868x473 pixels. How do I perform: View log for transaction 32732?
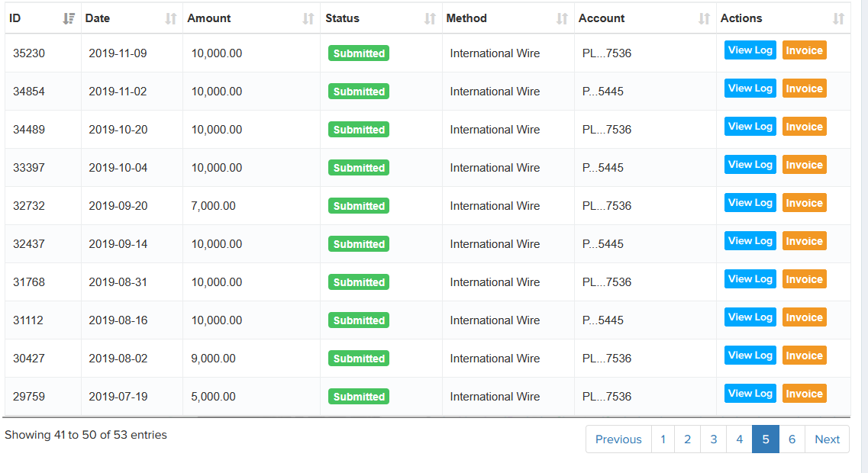(x=750, y=203)
